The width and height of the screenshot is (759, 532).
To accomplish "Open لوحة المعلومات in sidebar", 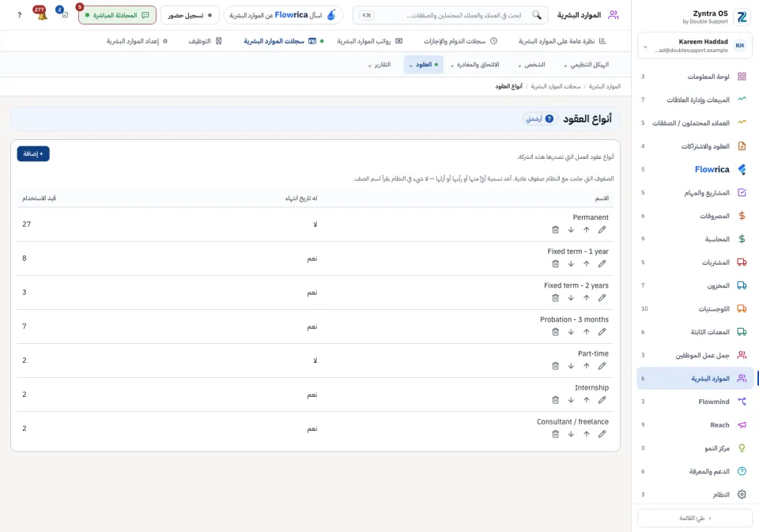I will tap(694, 77).
